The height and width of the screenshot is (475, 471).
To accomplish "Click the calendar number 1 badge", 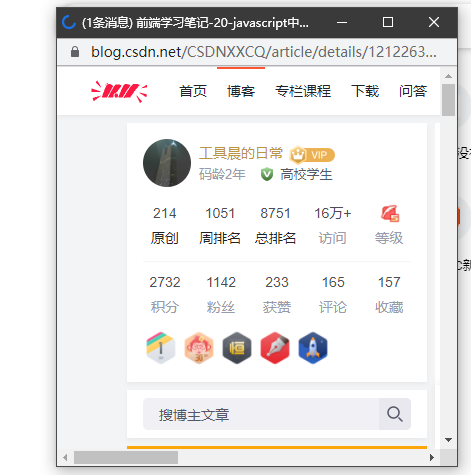I will click(161, 348).
